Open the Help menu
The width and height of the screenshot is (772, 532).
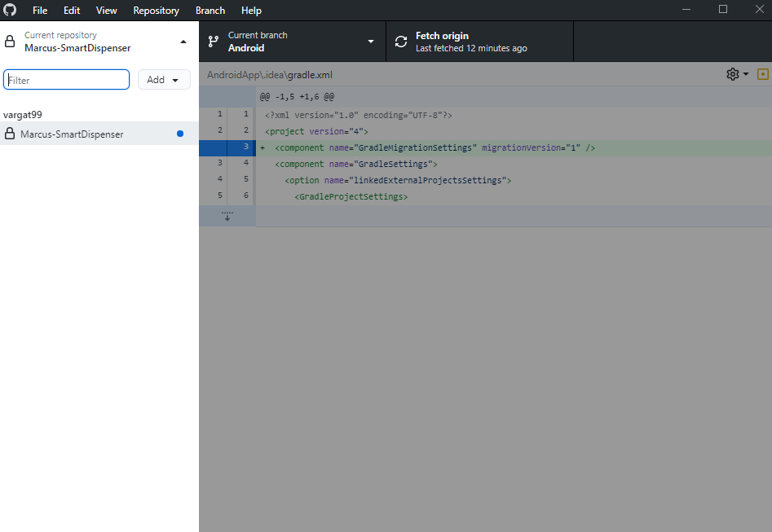[x=251, y=10]
